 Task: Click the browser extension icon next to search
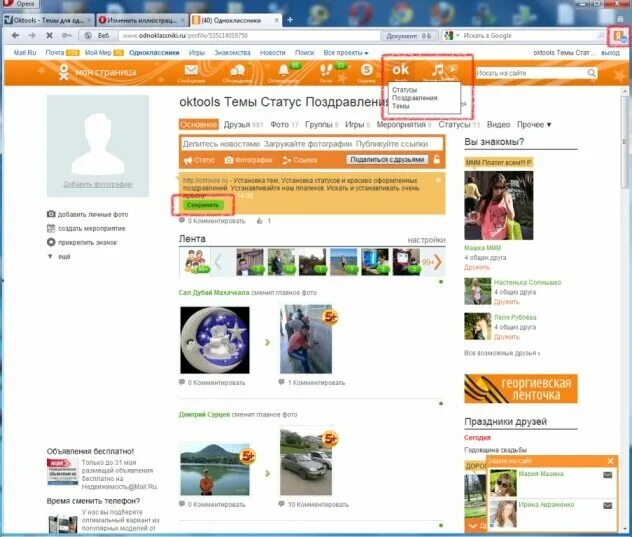[619, 36]
